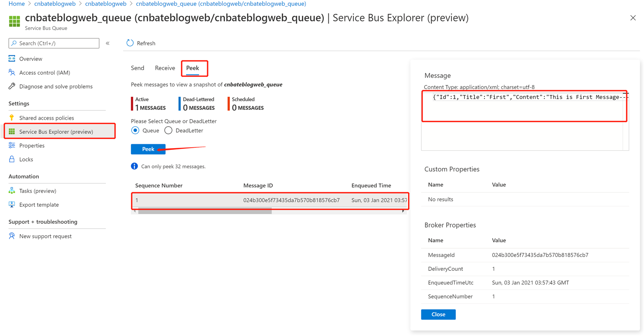Click the search magnifier icon in sidebar
Viewport: 644px width, 336px height.
pyautogui.click(x=14, y=43)
